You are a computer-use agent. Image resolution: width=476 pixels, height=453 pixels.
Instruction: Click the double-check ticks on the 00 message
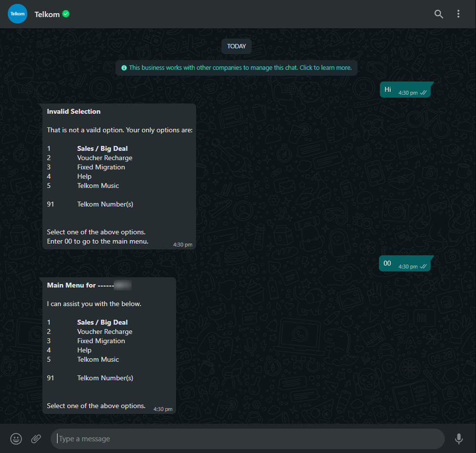tap(423, 267)
